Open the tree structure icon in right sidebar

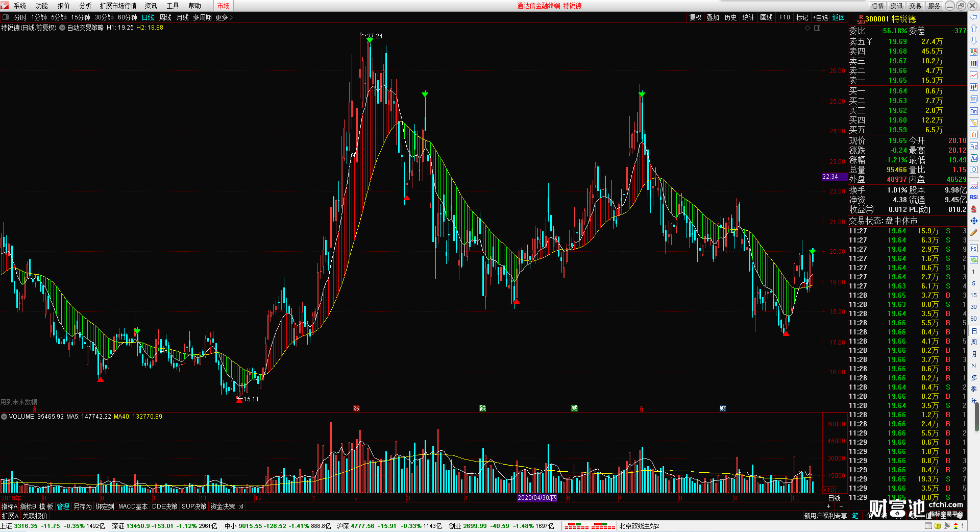[973, 123]
